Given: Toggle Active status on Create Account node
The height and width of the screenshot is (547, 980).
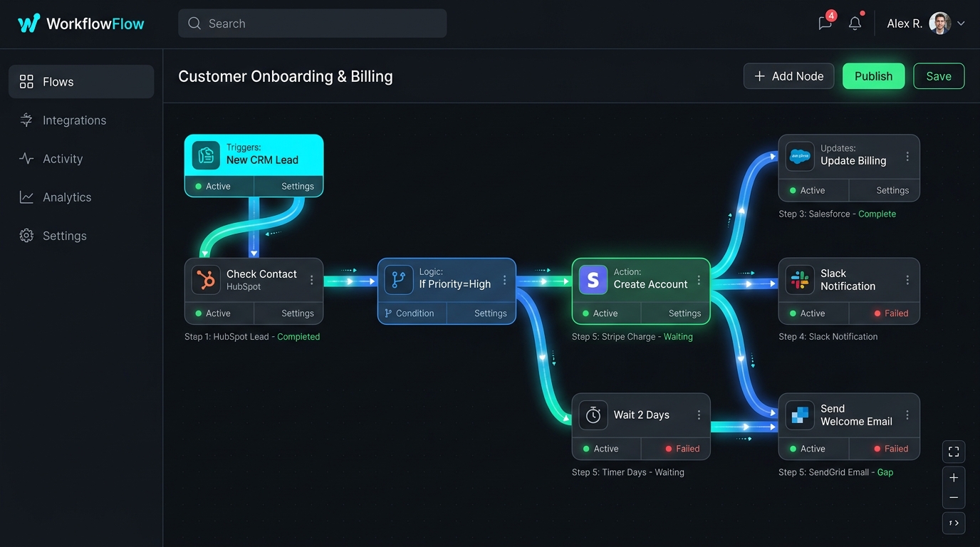Looking at the screenshot, I should [x=600, y=313].
